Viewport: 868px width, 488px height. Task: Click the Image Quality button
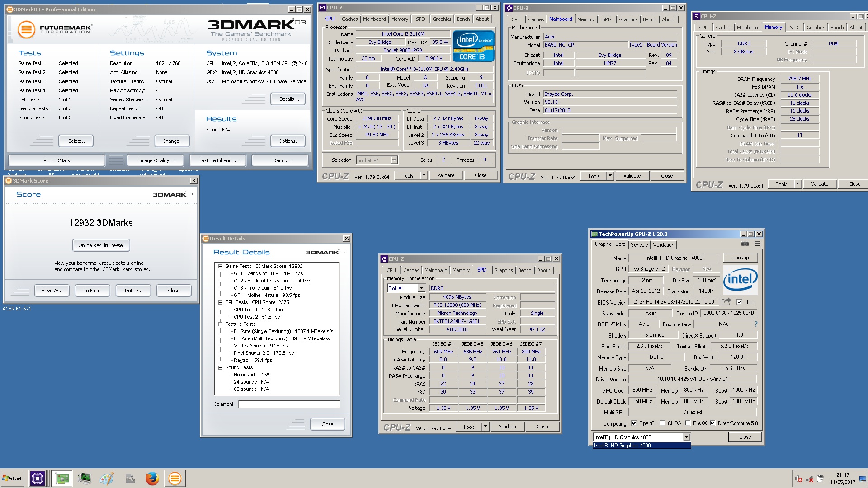(x=156, y=160)
